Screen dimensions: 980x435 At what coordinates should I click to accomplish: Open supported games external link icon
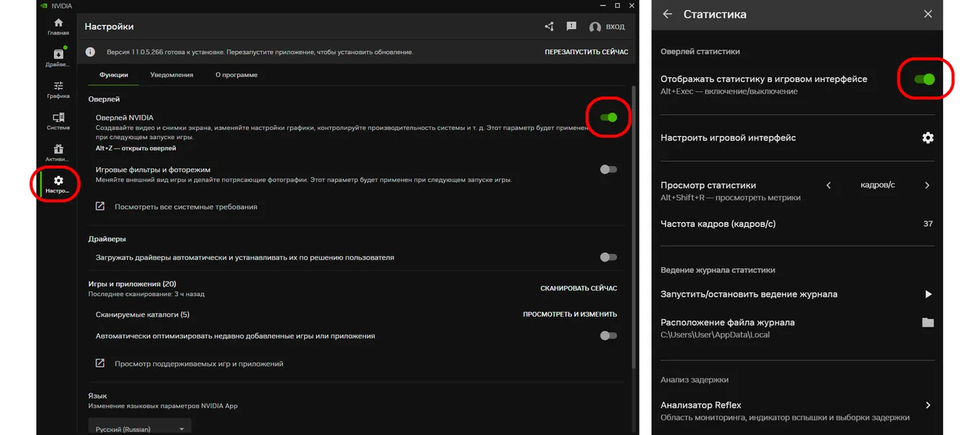[100, 363]
